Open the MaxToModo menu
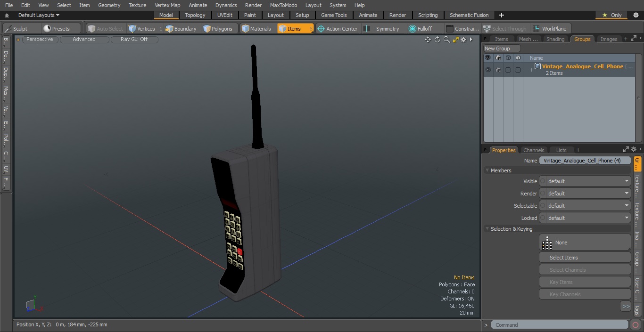Image resolution: width=644 pixels, height=332 pixels. point(283,5)
